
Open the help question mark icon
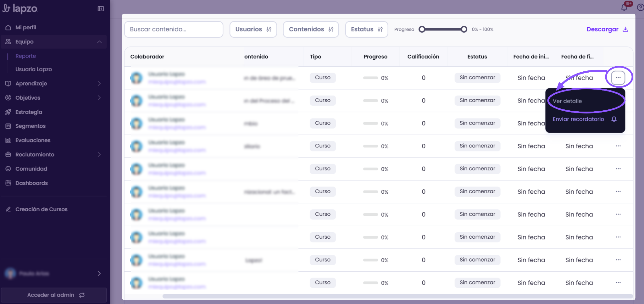pos(640,7)
